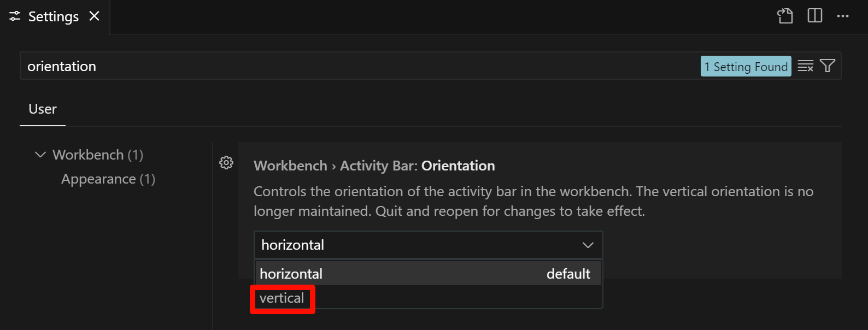Image resolution: width=868 pixels, height=330 pixels.
Task: Clear the settings search input icon
Action: click(805, 66)
